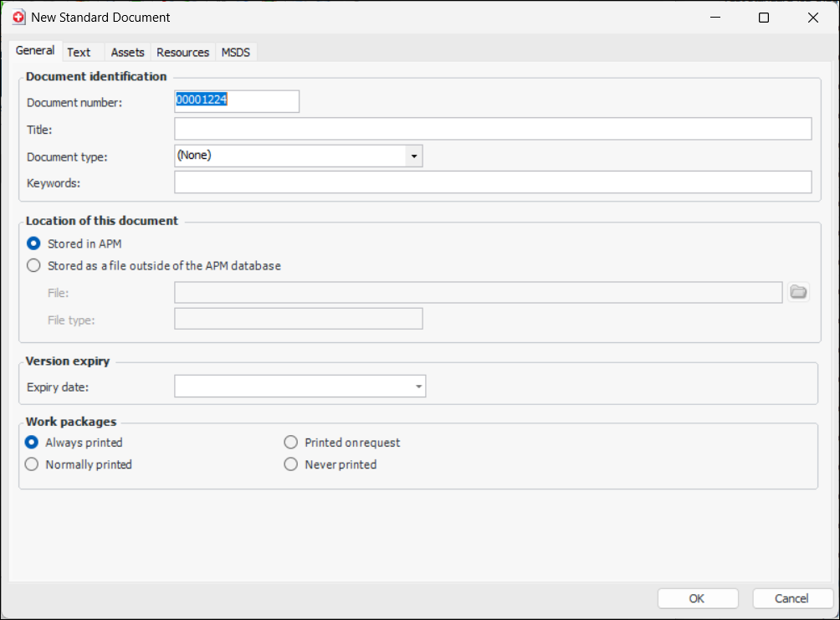Choose Printed on request option
The image size is (840, 620).
coord(291,442)
